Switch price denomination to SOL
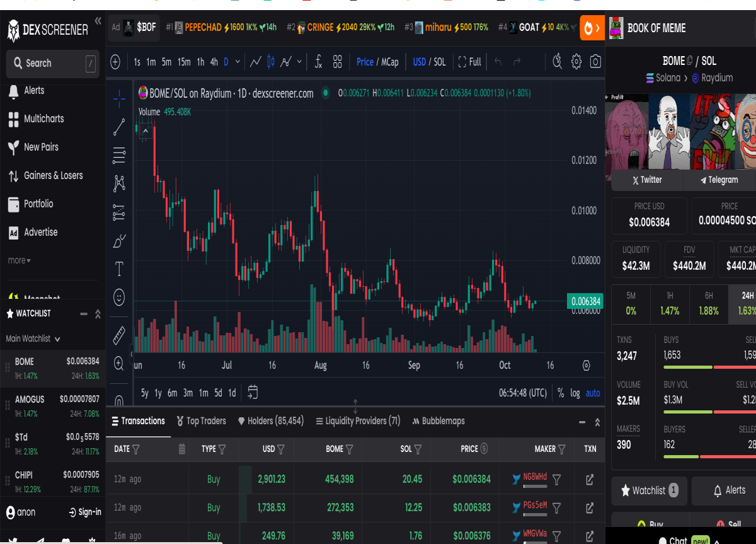The height and width of the screenshot is (544, 756). click(440, 62)
